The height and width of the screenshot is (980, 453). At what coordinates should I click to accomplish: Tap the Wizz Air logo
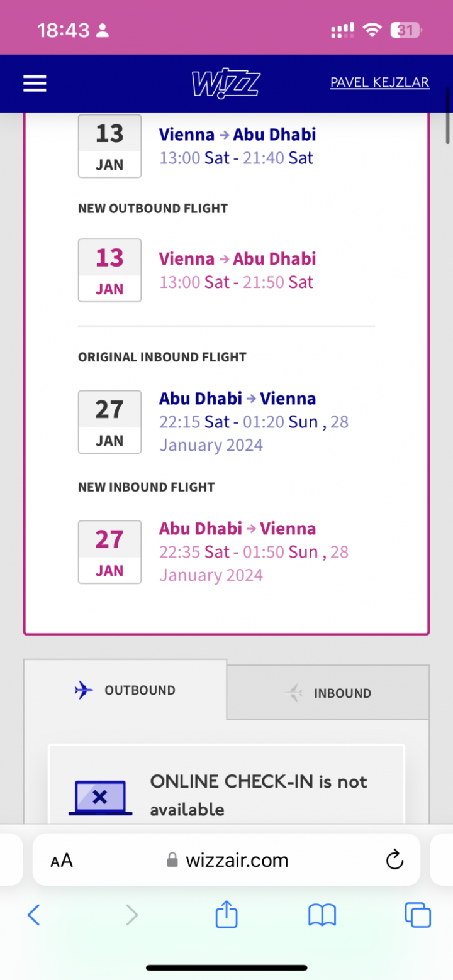226,84
